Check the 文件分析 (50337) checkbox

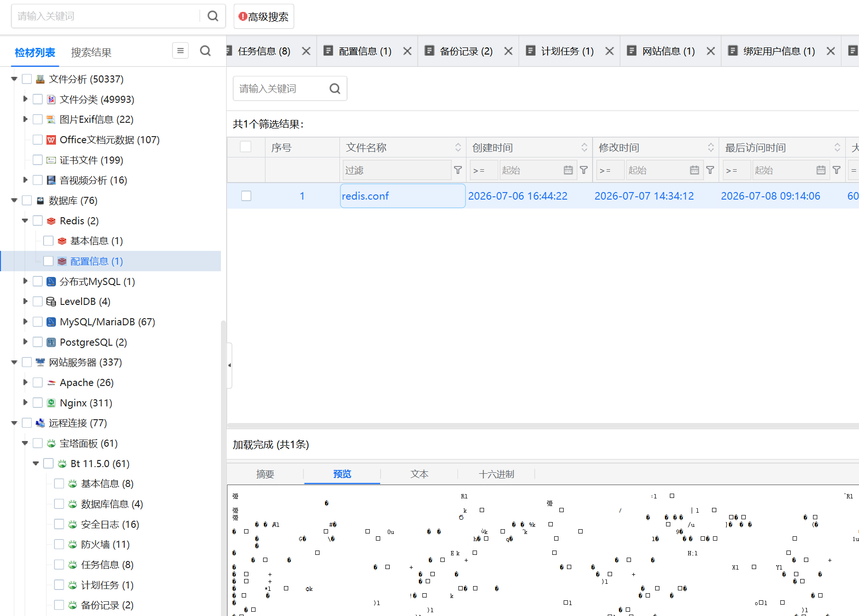(x=27, y=79)
